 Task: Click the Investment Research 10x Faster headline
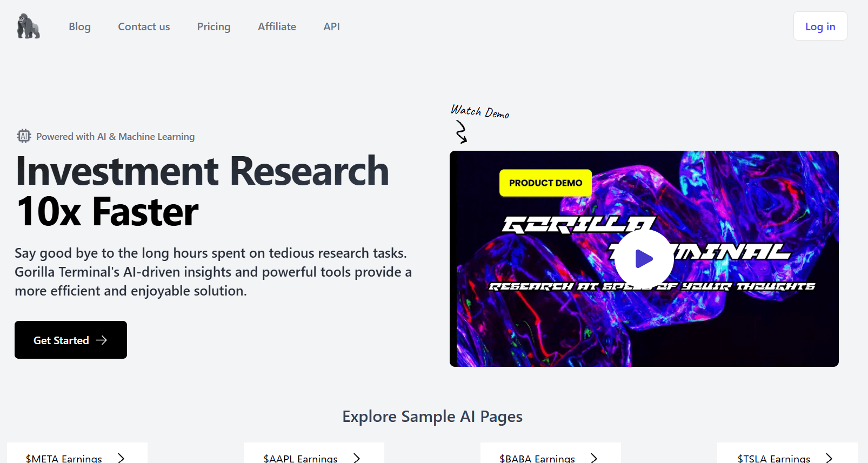coord(202,191)
